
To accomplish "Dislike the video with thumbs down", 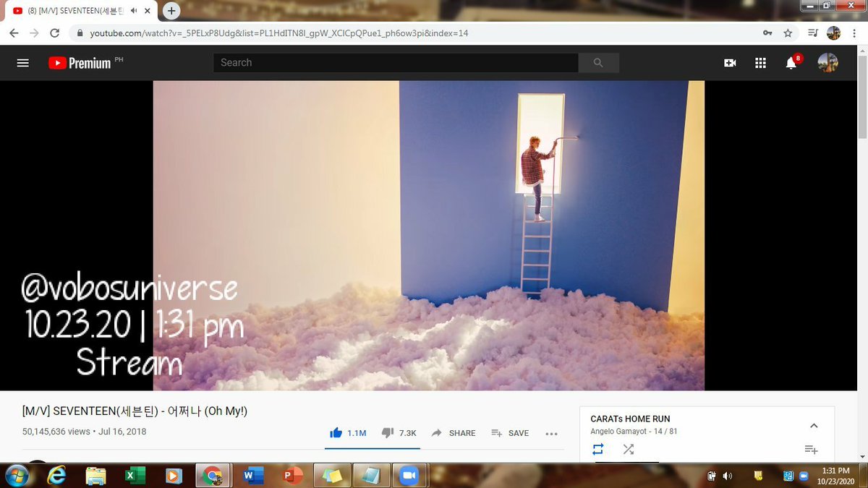I will tap(399, 433).
